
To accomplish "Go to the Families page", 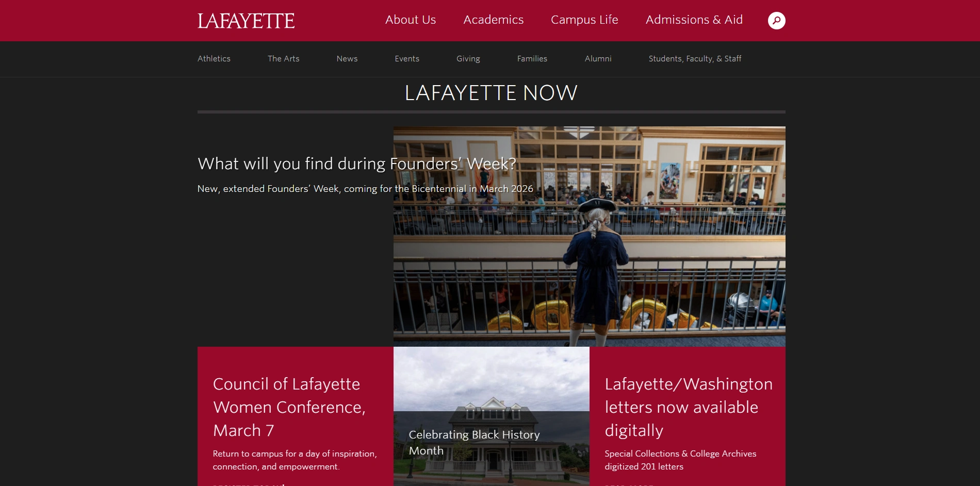I will click(532, 59).
